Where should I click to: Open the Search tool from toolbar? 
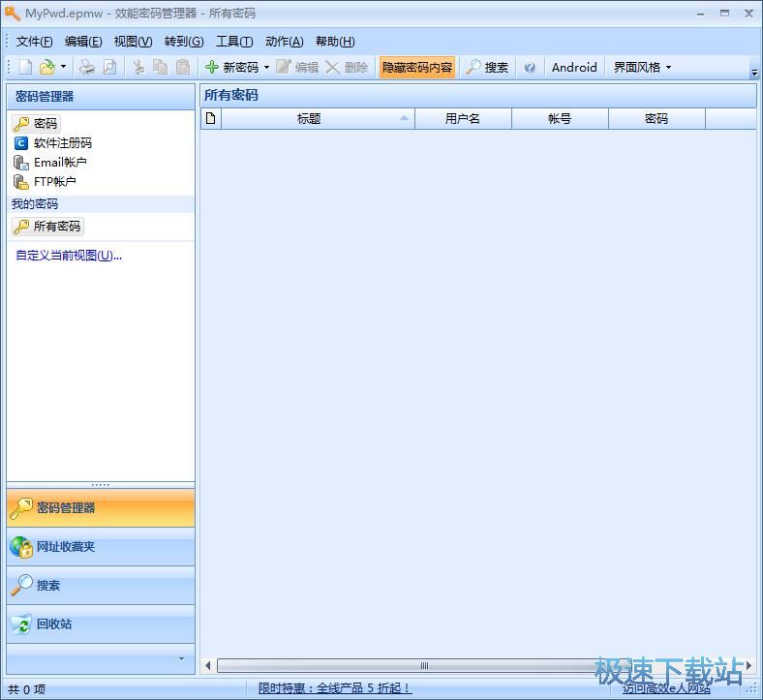tap(486, 67)
